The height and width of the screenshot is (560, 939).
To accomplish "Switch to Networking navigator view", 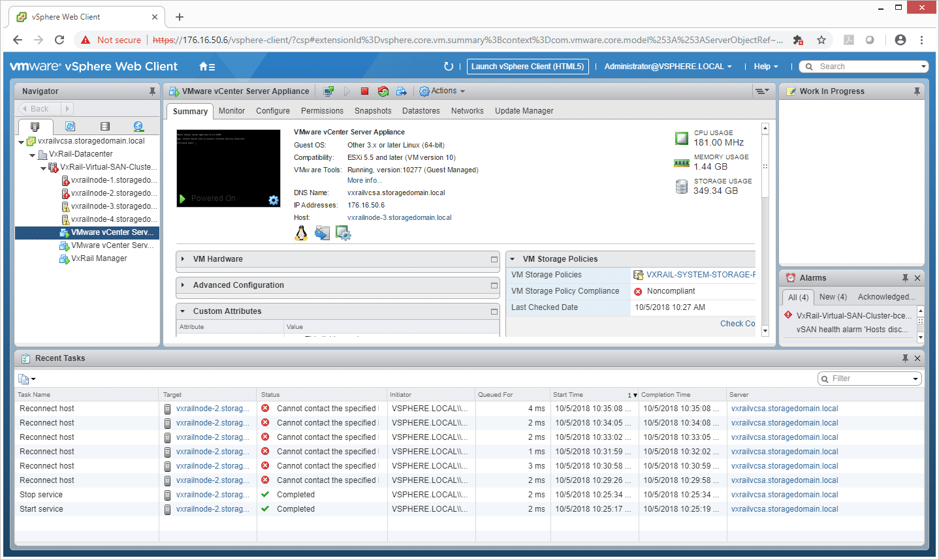I will click(x=138, y=127).
